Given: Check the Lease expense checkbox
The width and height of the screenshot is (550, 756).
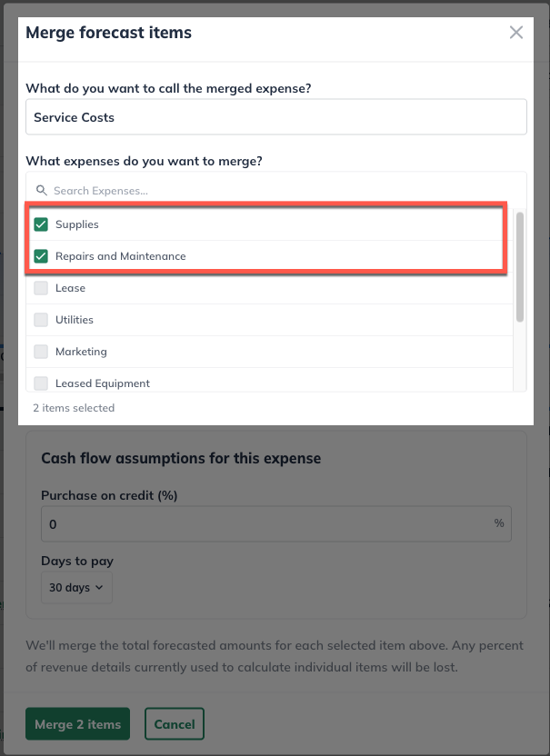Looking at the screenshot, I should click(41, 288).
